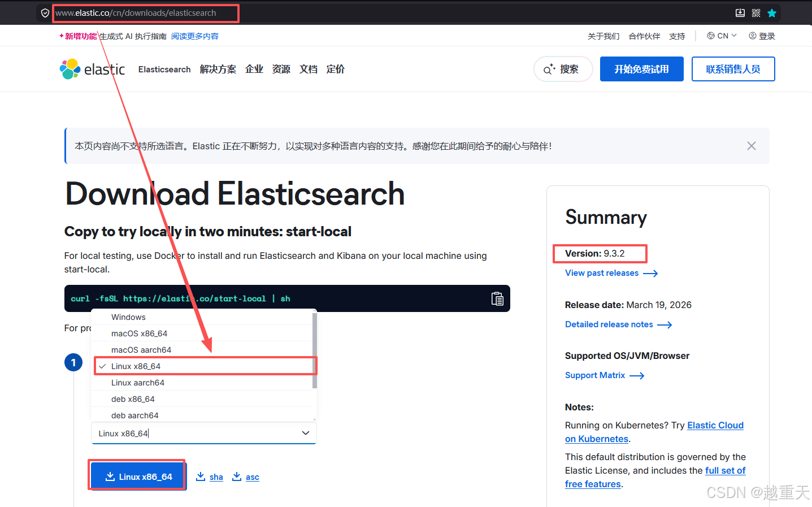The width and height of the screenshot is (812, 507).
Task: Click the Supported OS/JVM/Browser heading
Action: click(x=627, y=356)
